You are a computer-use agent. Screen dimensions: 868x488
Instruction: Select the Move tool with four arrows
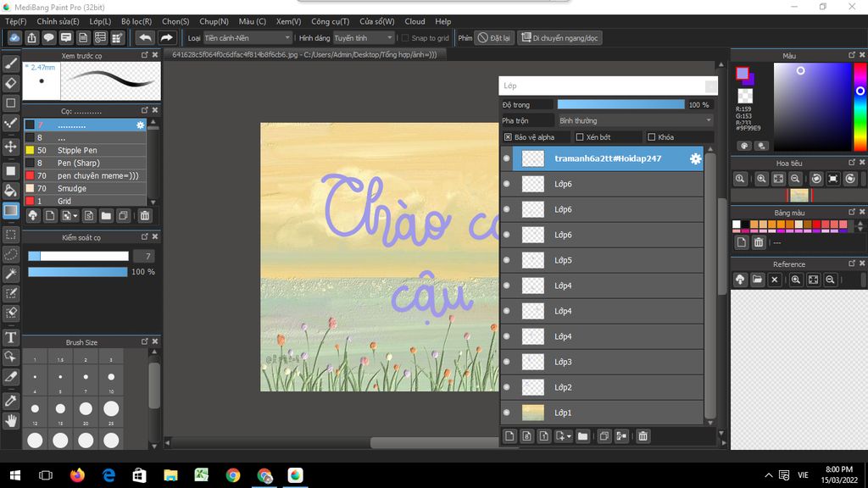coord(10,147)
